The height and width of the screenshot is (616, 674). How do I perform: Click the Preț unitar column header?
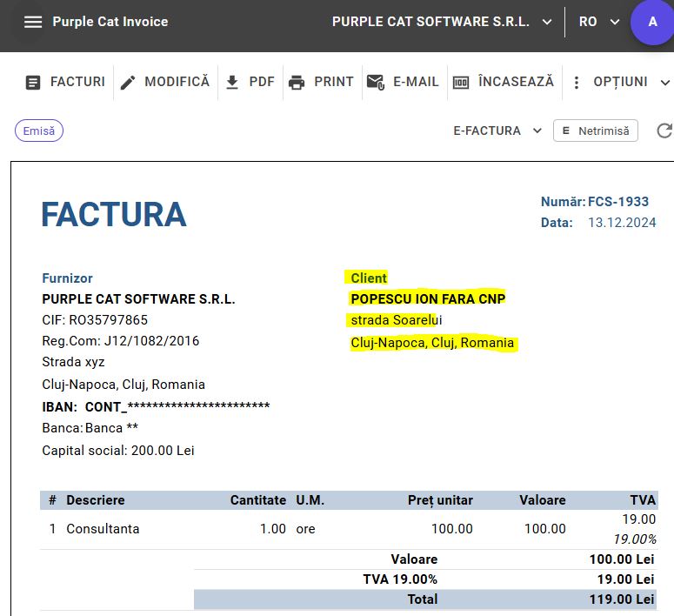(x=440, y=500)
